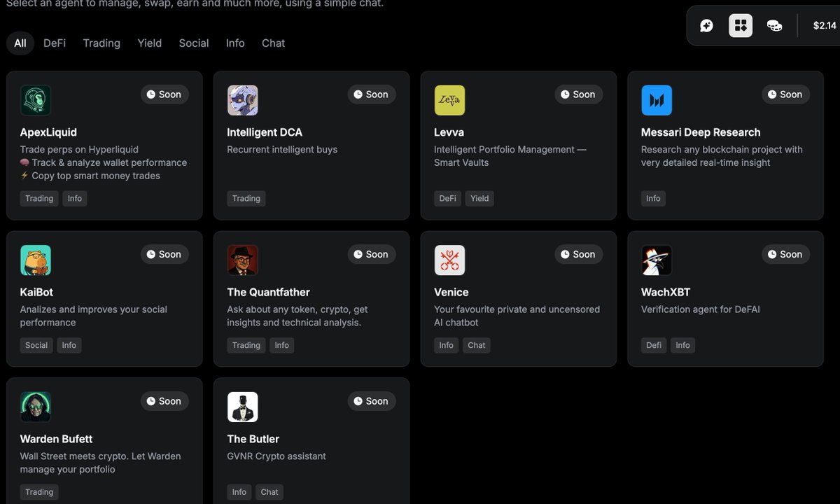Click 'GVNR Crypto assistant' description

pos(276,456)
